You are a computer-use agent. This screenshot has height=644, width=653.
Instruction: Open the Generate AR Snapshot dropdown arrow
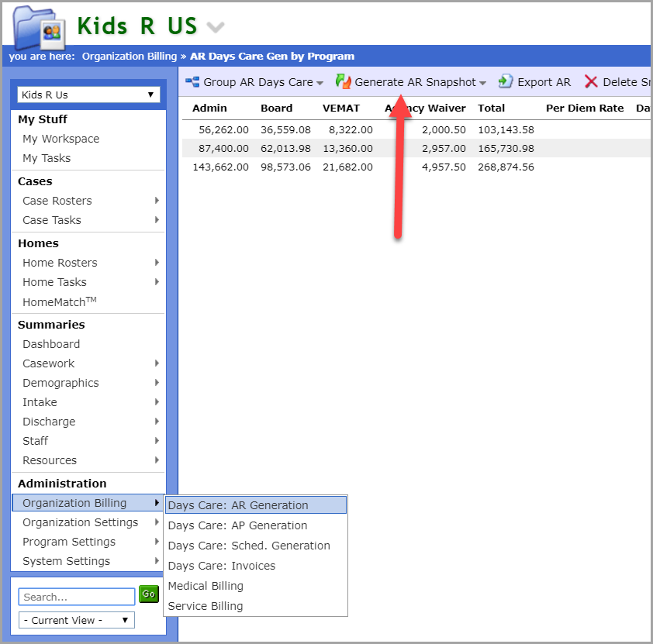click(482, 83)
